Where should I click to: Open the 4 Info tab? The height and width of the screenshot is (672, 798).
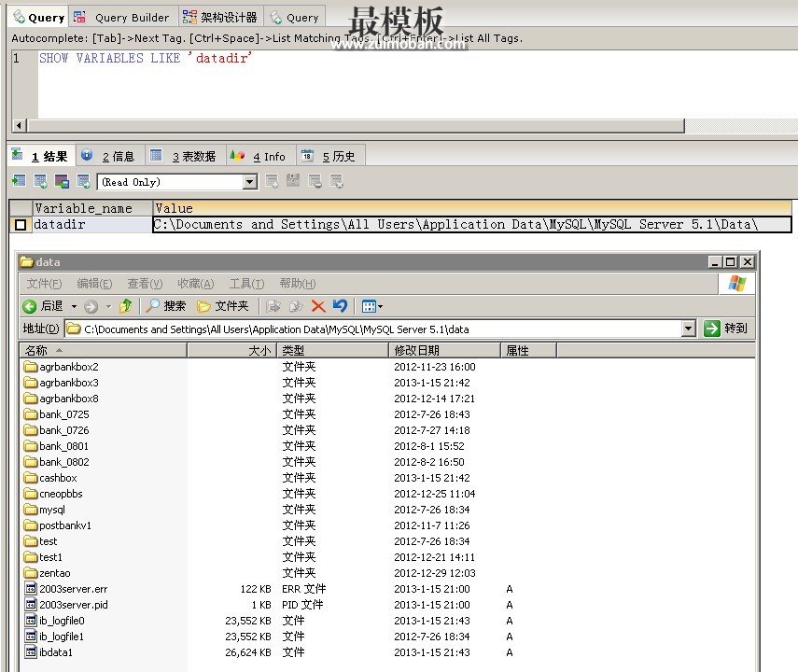[x=260, y=156]
